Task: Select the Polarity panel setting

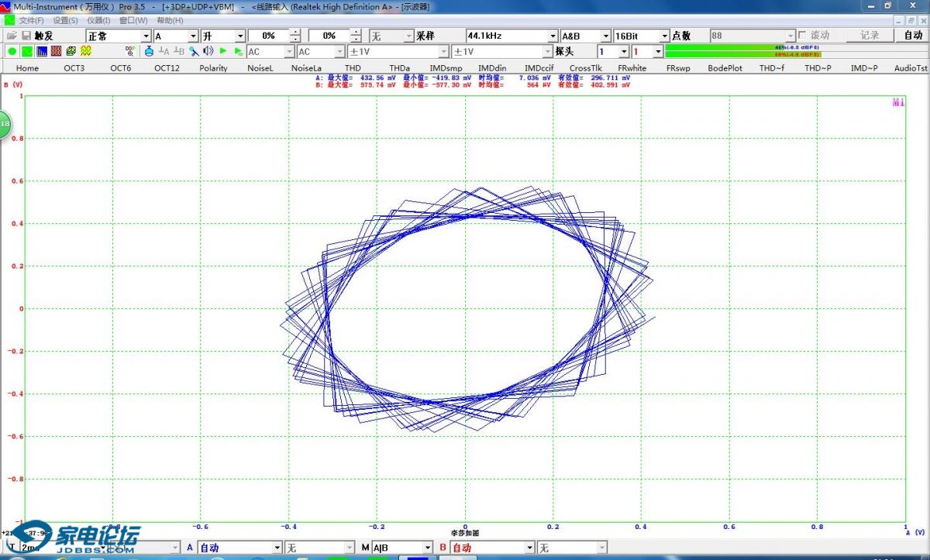Action: (x=213, y=68)
